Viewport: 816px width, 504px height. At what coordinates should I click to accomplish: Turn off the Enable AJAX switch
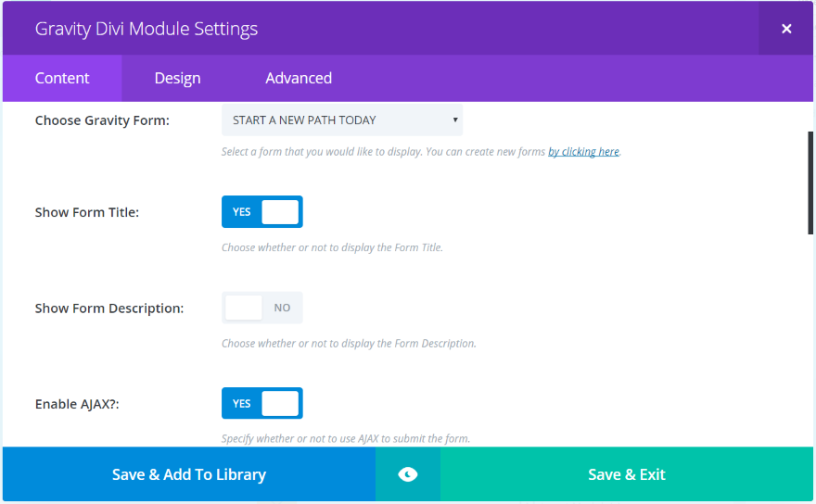(262, 403)
